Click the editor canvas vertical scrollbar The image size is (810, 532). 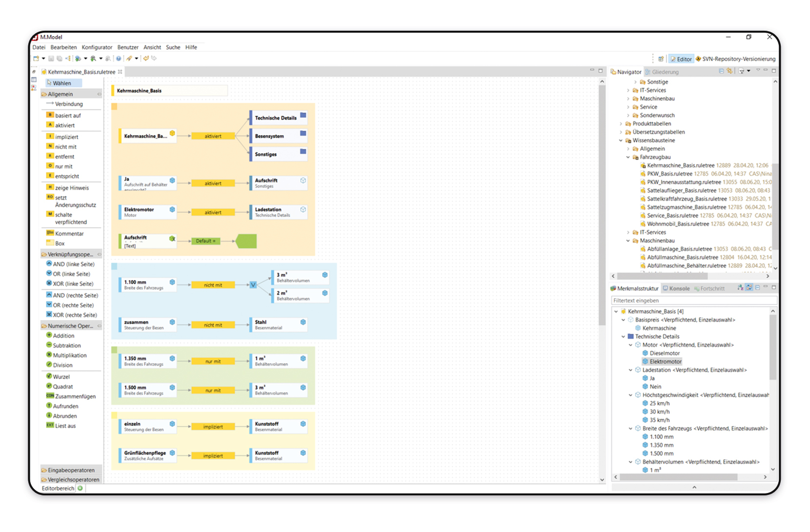click(602, 205)
